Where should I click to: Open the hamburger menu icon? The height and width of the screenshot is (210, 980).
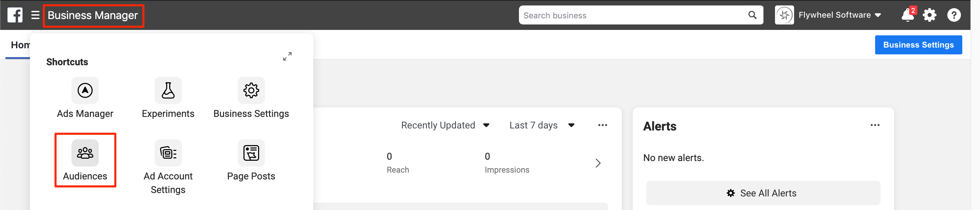[x=35, y=15]
